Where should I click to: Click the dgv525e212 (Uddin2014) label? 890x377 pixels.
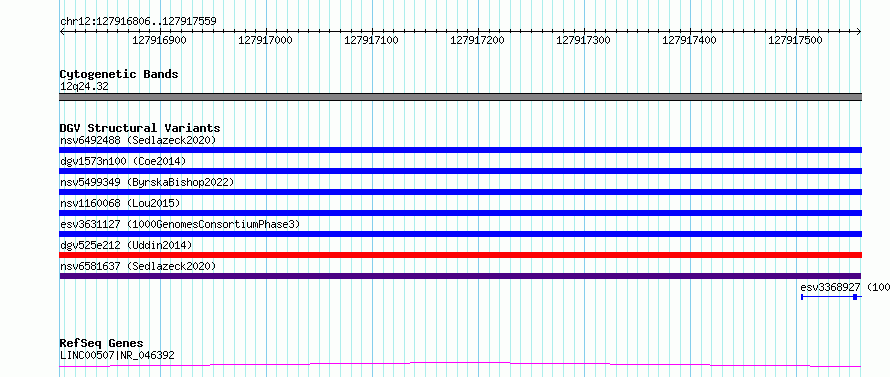[x=126, y=245]
